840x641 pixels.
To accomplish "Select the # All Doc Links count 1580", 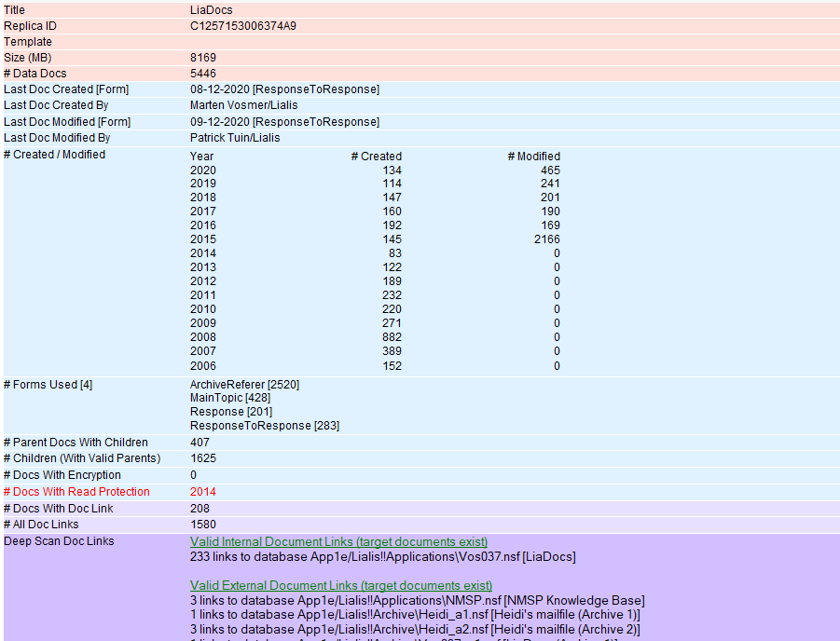I will pyautogui.click(x=203, y=525).
